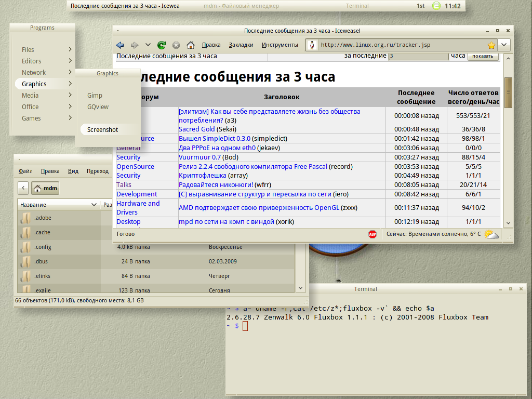Sort by the Название column header

coord(58,205)
